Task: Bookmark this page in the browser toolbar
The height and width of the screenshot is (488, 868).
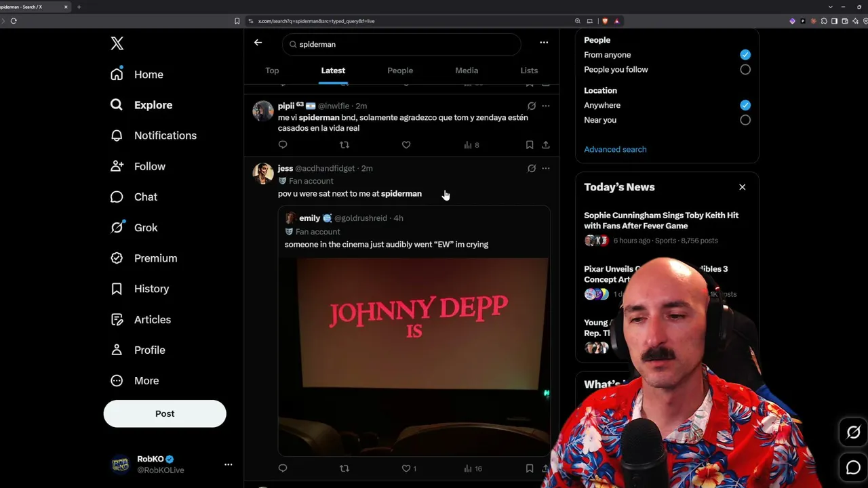Action: coord(237,21)
